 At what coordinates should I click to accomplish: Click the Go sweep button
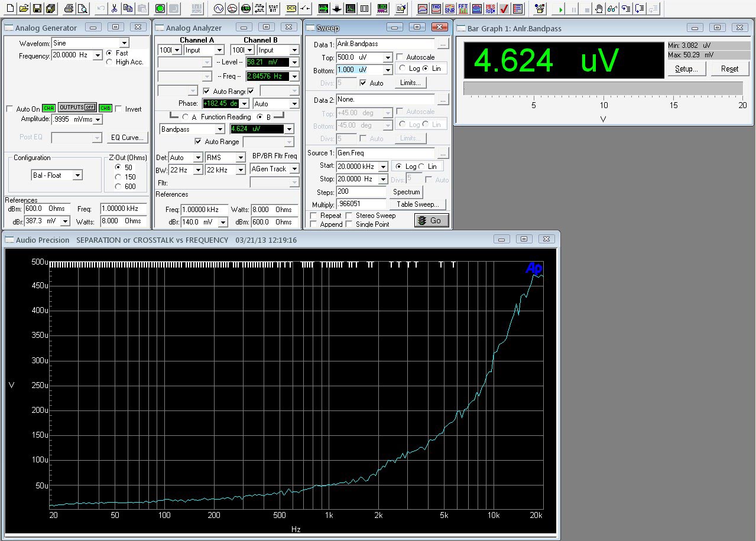point(430,220)
